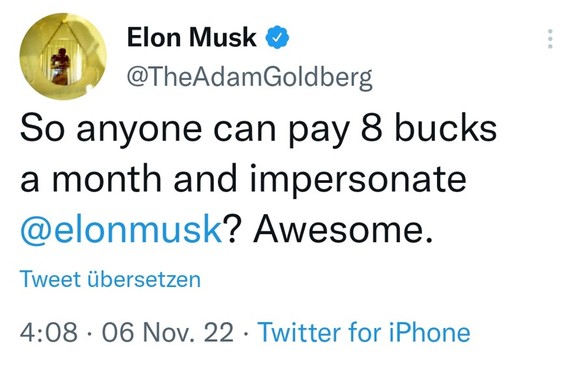Image resolution: width=582 pixels, height=367 pixels.
Task: Click the word month in tweet text
Action: click(x=107, y=178)
